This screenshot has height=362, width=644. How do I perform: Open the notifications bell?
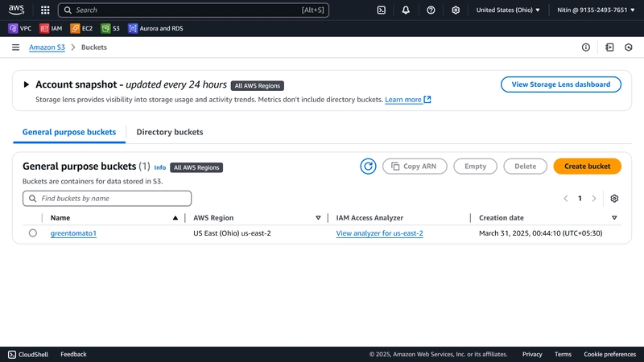pos(406,10)
